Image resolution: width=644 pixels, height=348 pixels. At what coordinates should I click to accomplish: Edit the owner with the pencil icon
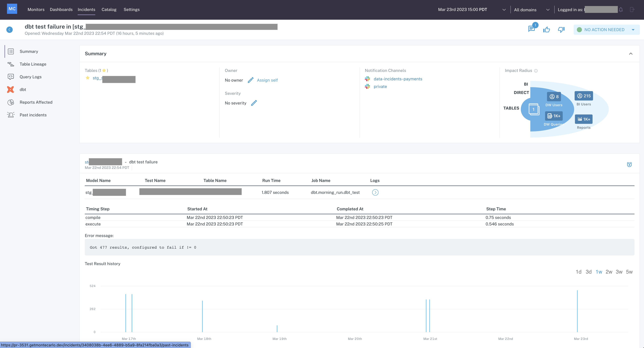[x=251, y=80]
